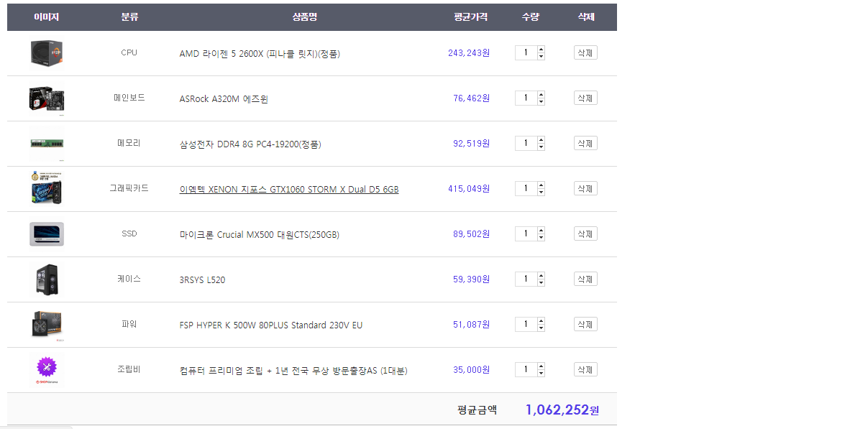
Task: Increase quantity with 메모리 row up arrow
Action: [x=541, y=140]
